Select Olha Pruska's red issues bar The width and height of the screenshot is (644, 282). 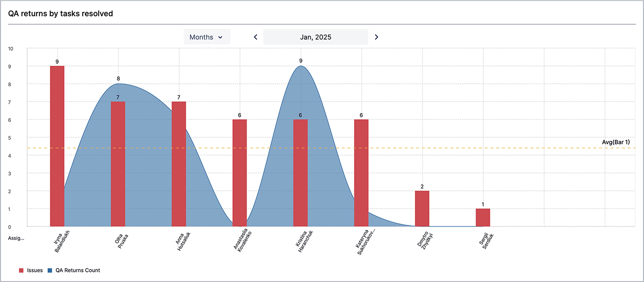pos(118,164)
